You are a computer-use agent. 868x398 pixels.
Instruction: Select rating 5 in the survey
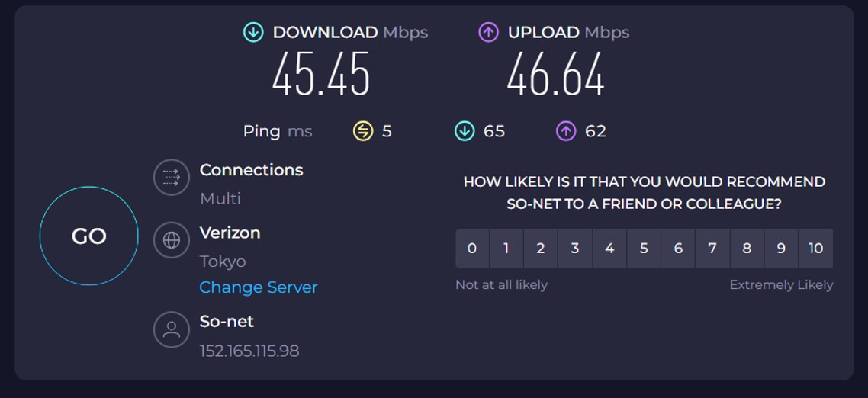[644, 248]
